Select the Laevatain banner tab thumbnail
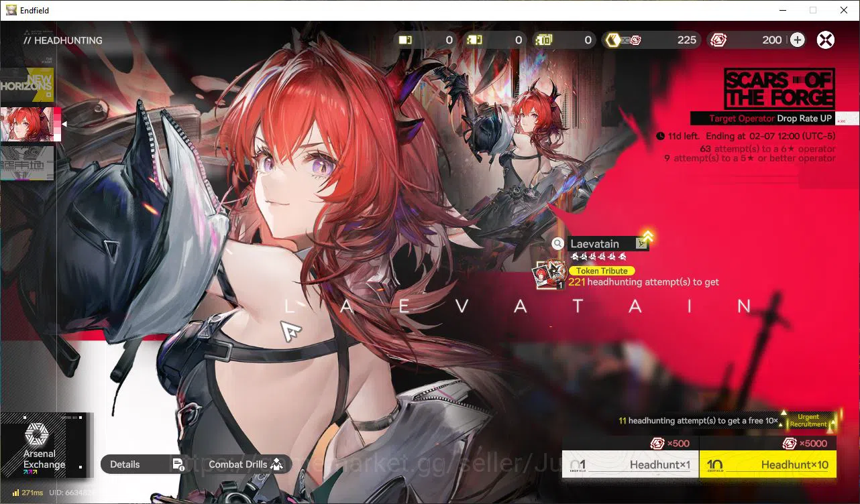 click(x=30, y=124)
